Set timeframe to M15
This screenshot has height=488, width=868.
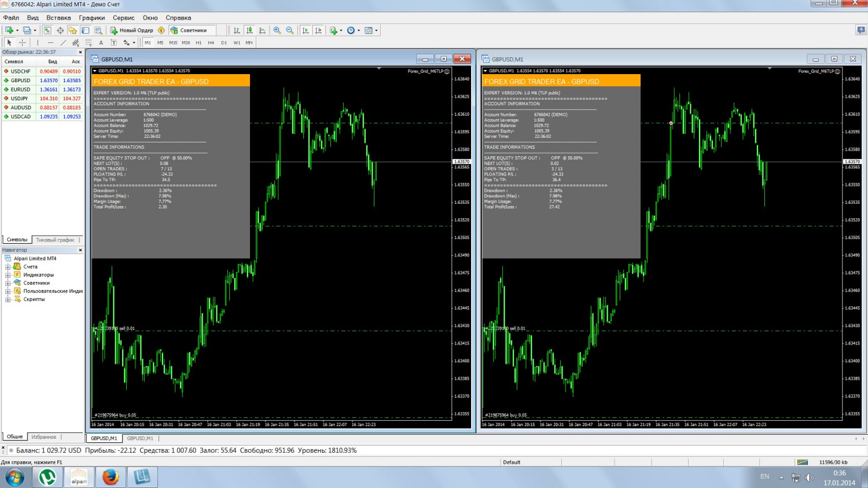click(x=173, y=42)
